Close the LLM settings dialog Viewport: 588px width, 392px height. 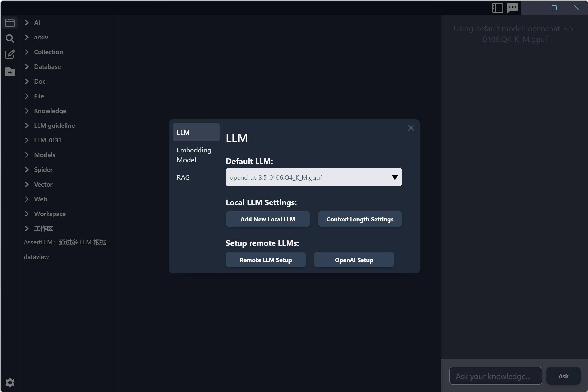411,128
